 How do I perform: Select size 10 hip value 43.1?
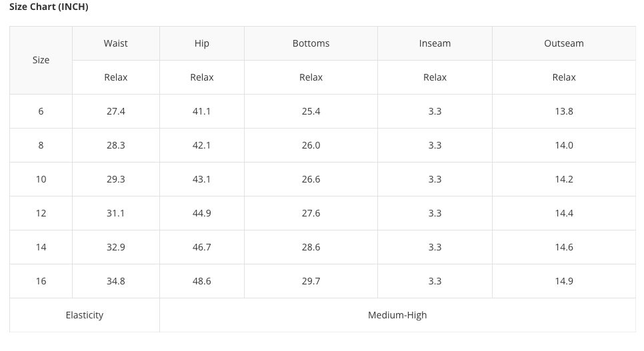tap(201, 179)
